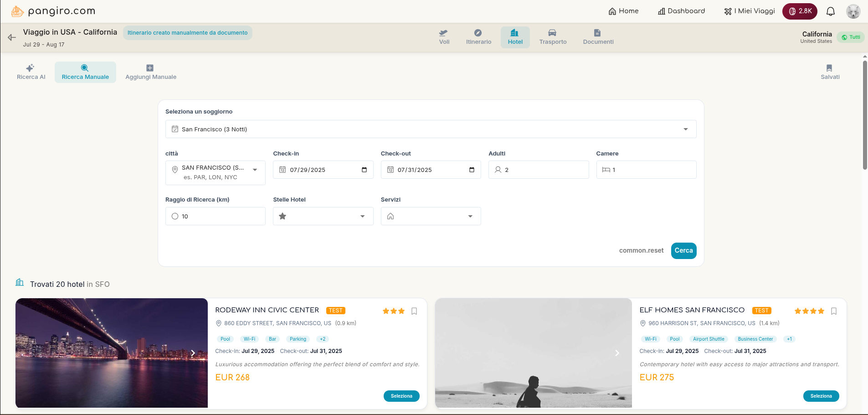Open the Trasporto car icon
Viewport: 868px width, 415px height.
(552, 32)
